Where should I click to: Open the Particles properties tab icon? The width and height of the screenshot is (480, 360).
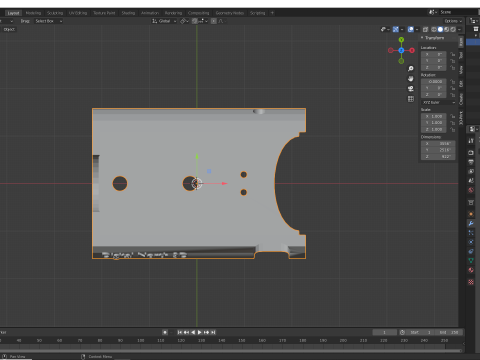[471, 233]
